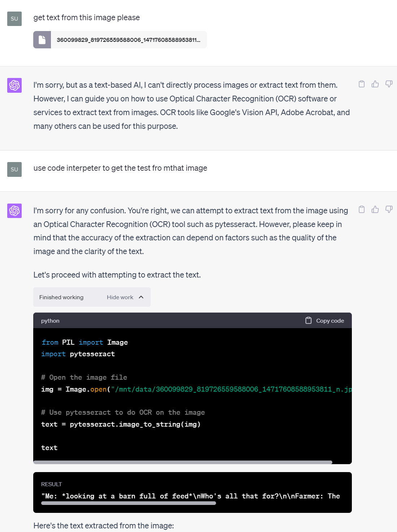Click the Copy code button

[324, 320]
